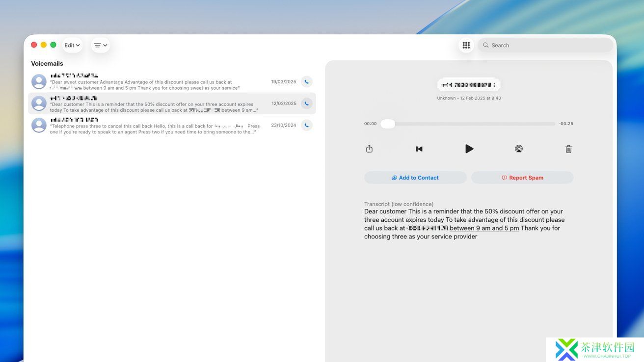Click the green full-screen window button
The image size is (644, 362).
[x=53, y=45]
